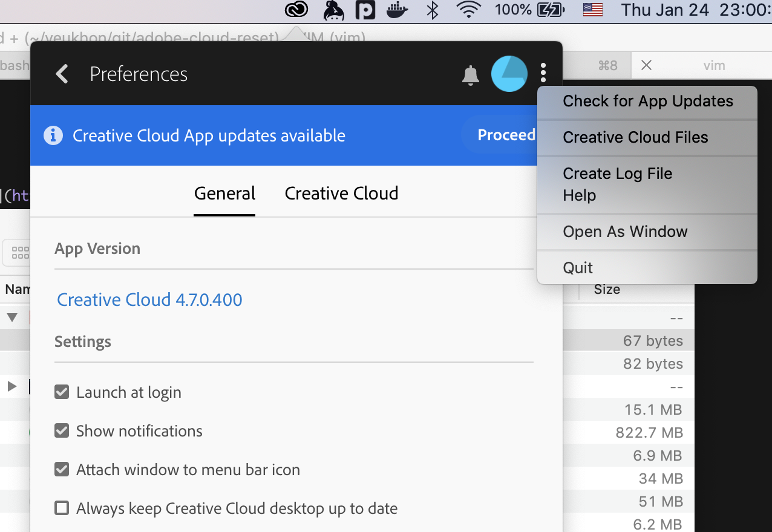
Task: Select the row showing 6.9 MB
Action: [x=629, y=456]
